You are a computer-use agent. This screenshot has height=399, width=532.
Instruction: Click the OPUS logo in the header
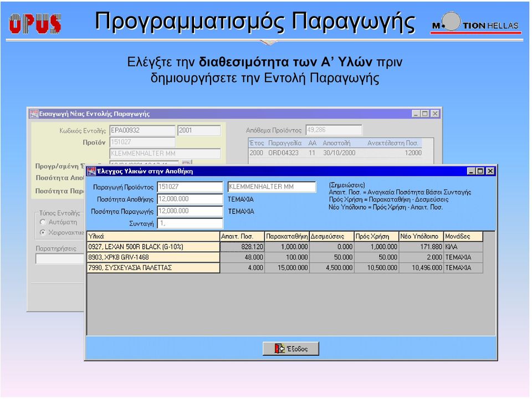[35, 23]
